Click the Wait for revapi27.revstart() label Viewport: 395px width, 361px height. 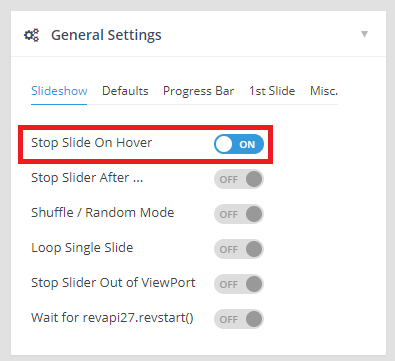point(112,318)
